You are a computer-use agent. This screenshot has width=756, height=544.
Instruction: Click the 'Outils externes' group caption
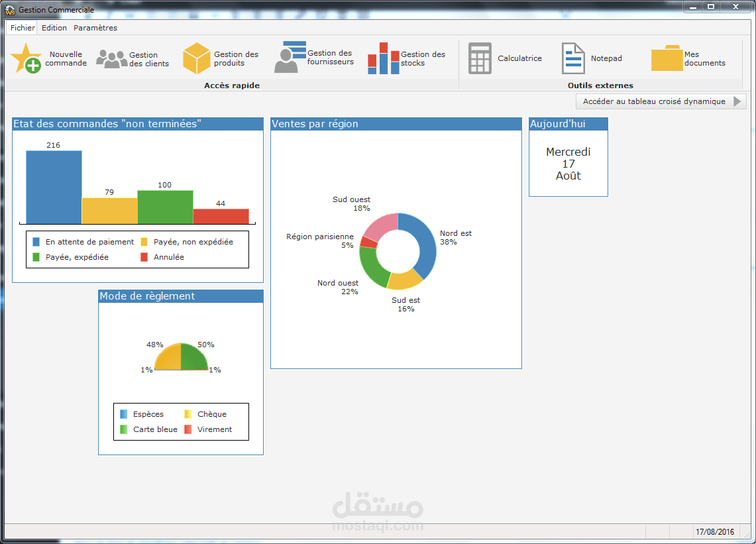tap(600, 85)
